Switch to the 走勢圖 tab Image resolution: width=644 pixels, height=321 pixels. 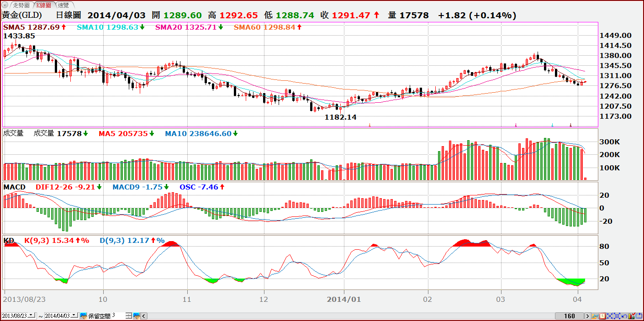point(21,5)
